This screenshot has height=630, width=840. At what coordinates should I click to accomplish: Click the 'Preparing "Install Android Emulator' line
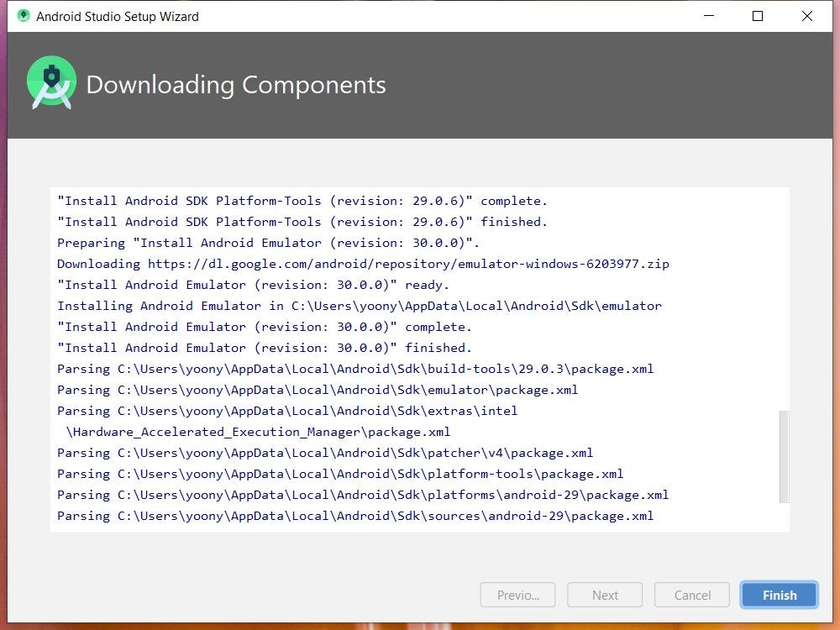(269, 244)
